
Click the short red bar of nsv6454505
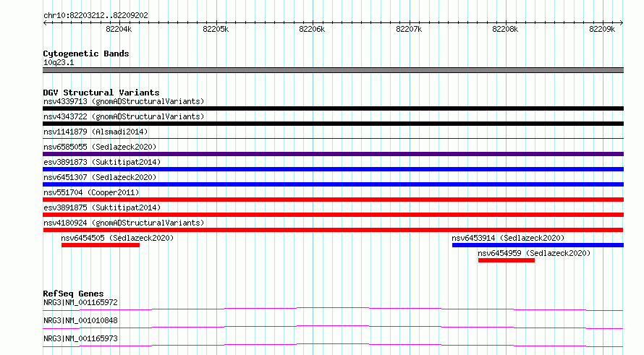coord(101,245)
